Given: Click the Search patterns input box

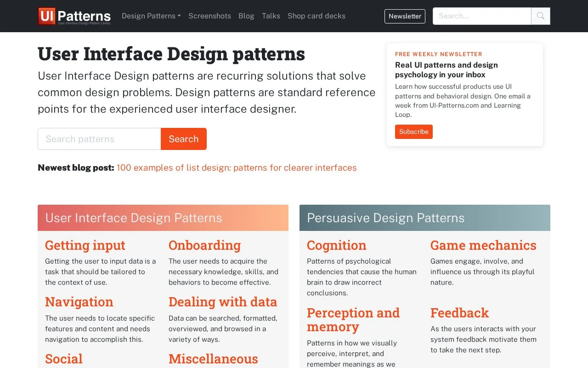Looking at the screenshot, I should [x=99, y=139].
